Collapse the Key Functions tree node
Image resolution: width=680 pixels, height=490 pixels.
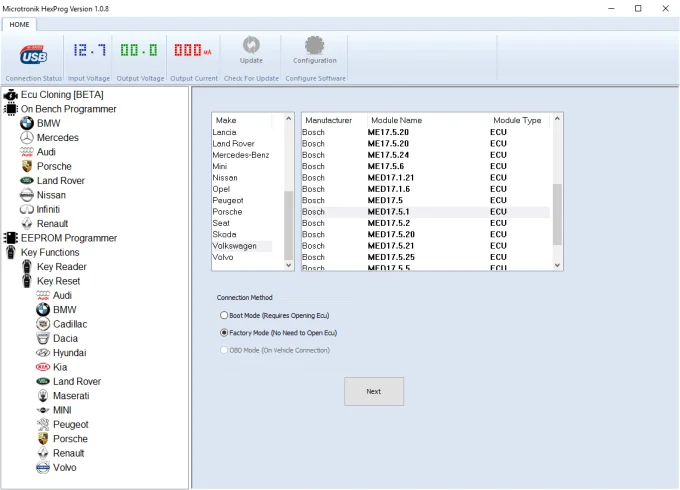coord(11,252)
